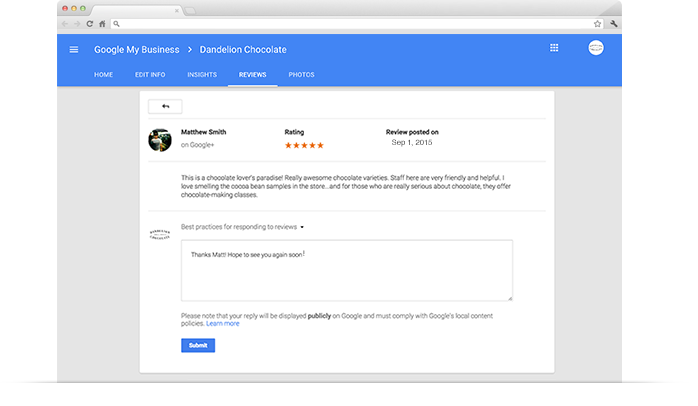This screenshot has height=406, width=698.
Task: Click the five-star rating
Action: (x=304, y=146)
